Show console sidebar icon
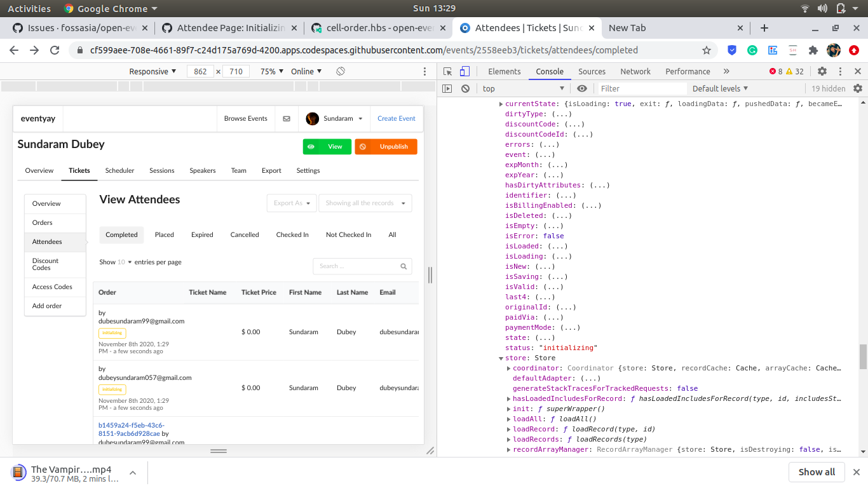Screen dimensions: 868x488 tap(447, 88)
